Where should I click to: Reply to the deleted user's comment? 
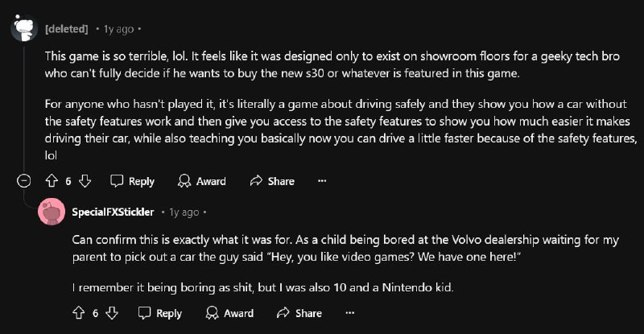pos(132,181)
